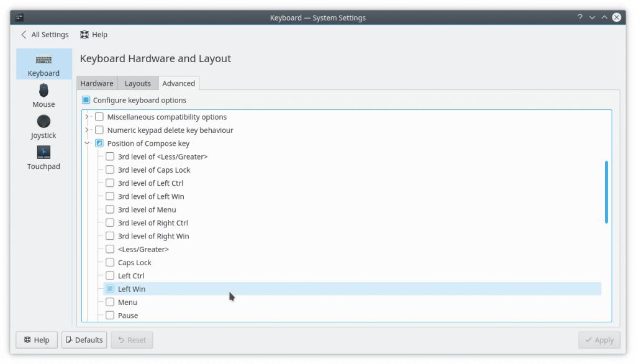
Task: Expand Miscellaneous compatibility options
Action: click(87, 117)
